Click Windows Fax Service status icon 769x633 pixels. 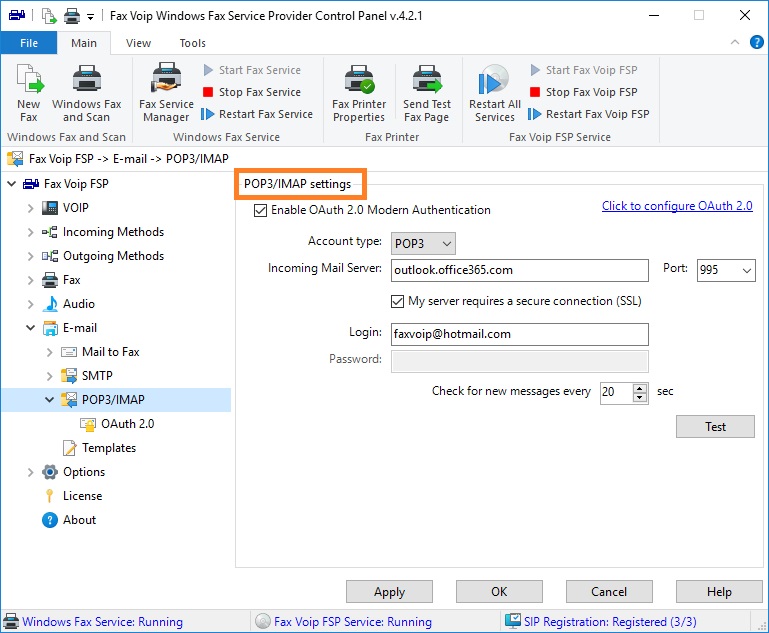pyautogui.click(x=11, y=621)
